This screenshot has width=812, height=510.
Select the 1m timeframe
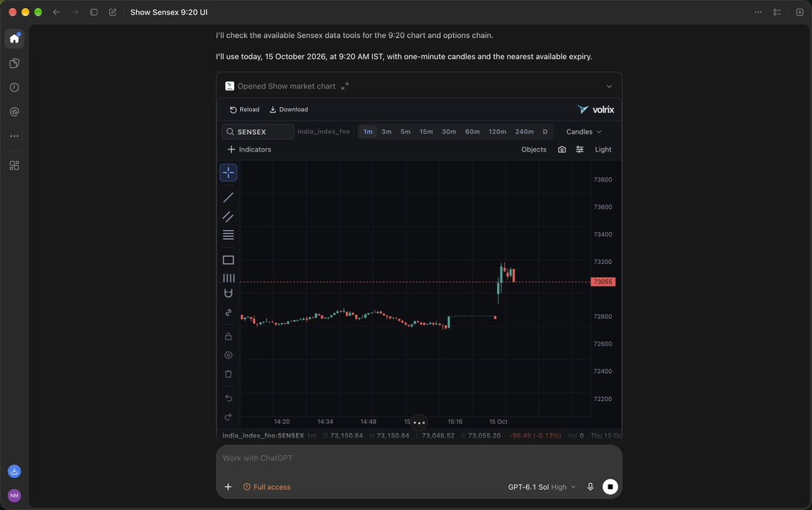coord(367,132)
